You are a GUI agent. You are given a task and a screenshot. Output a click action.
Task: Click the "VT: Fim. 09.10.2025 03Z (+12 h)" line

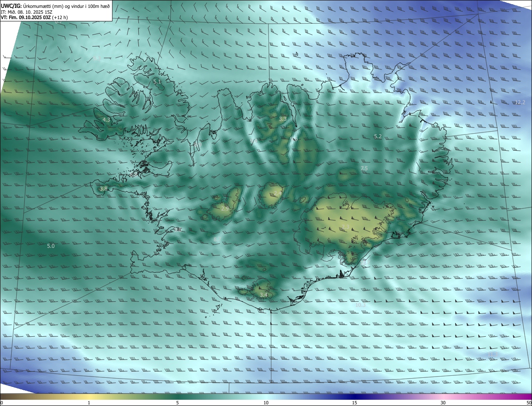pyautogui.click(x=34, y=17)
